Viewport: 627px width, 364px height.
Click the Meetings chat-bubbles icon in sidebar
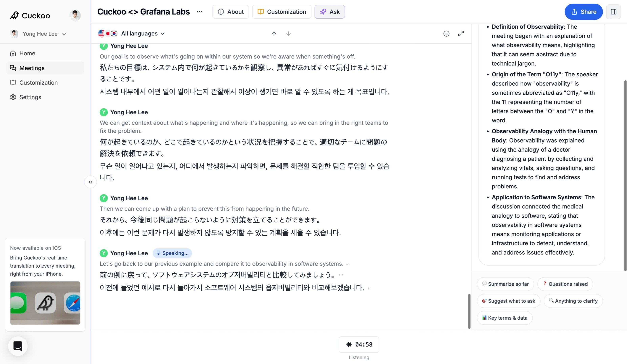[x=13, y=68]
